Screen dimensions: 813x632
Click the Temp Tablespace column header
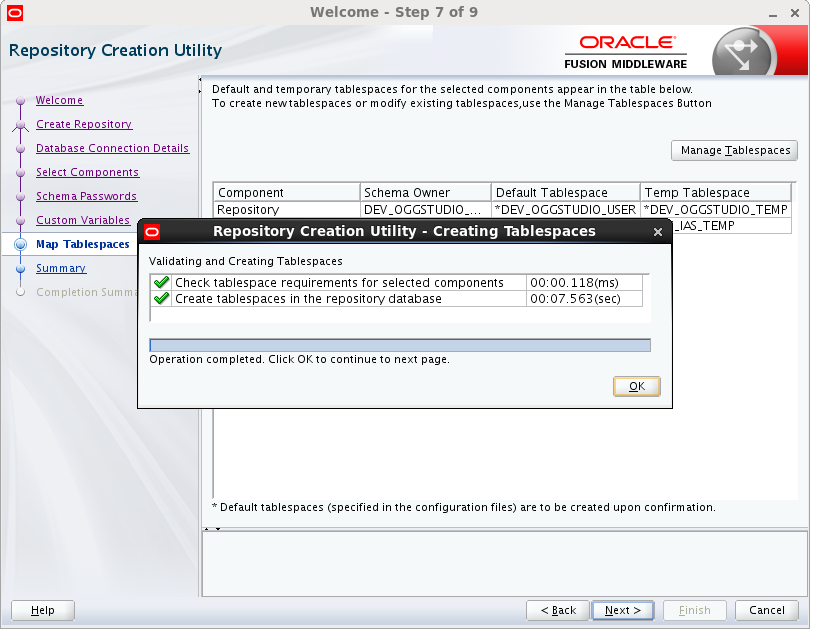716,192
